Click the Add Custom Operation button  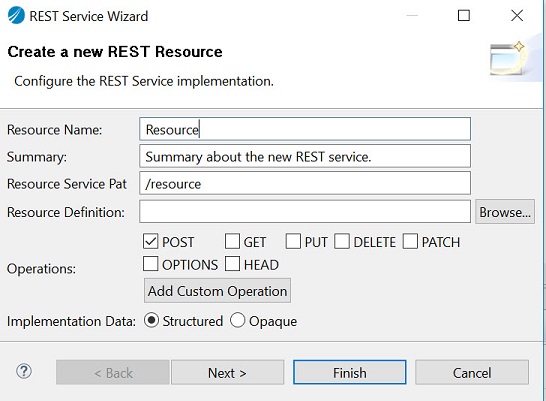(x=217, y=291)
